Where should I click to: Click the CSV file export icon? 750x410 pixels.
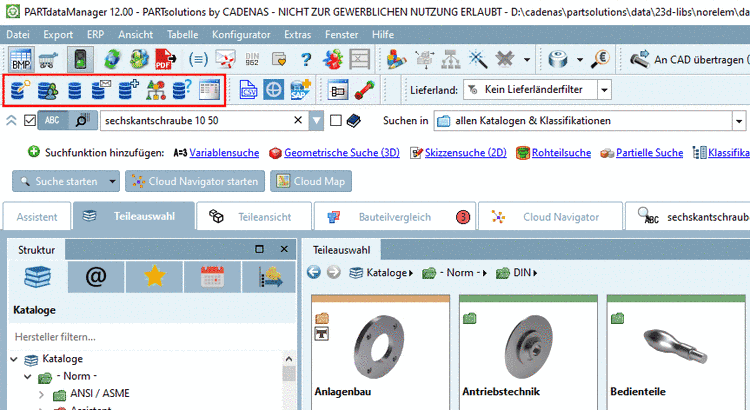pyautogui.click(x=248, y=90)
